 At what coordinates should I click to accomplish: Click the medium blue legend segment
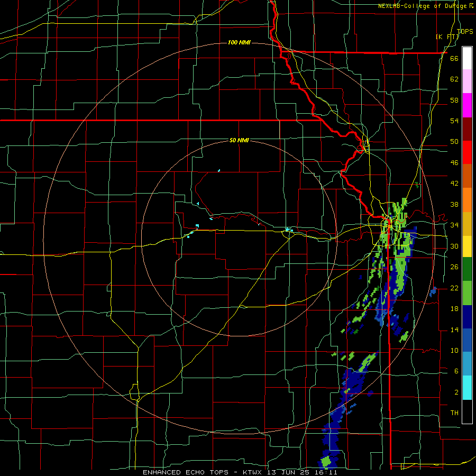467,340
